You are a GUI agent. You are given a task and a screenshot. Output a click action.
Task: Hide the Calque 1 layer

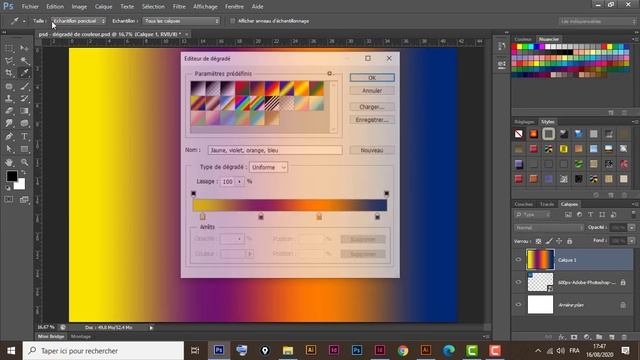click(x=518, y=260)
